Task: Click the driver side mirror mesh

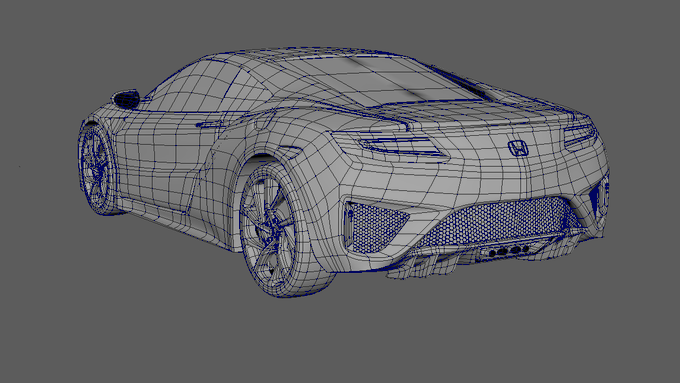Action: coord(126,99)
